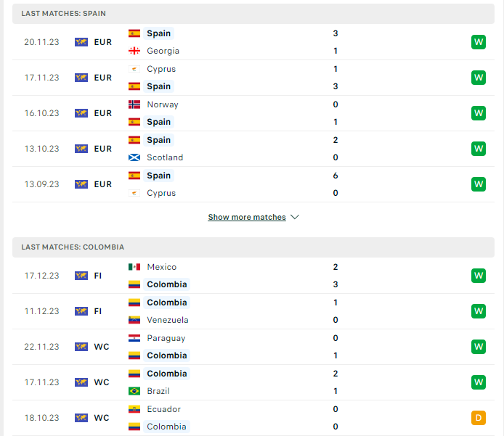Open the Cyprus team in 17.11.23 match

(x=161, y=69)
